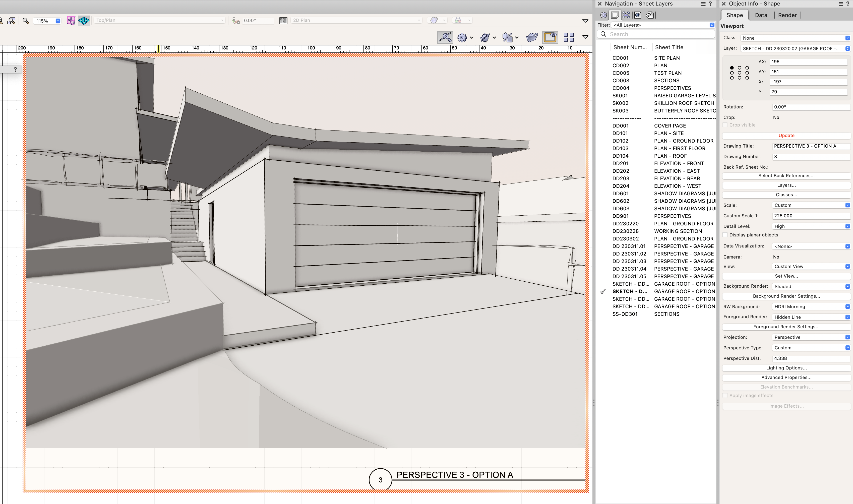The height and width of the screenshot is (504, 853).
Task: Switch to the Render tab
Action: pos(787,15)
